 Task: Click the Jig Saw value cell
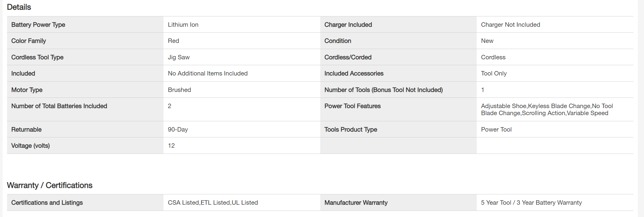coord(178,57)
